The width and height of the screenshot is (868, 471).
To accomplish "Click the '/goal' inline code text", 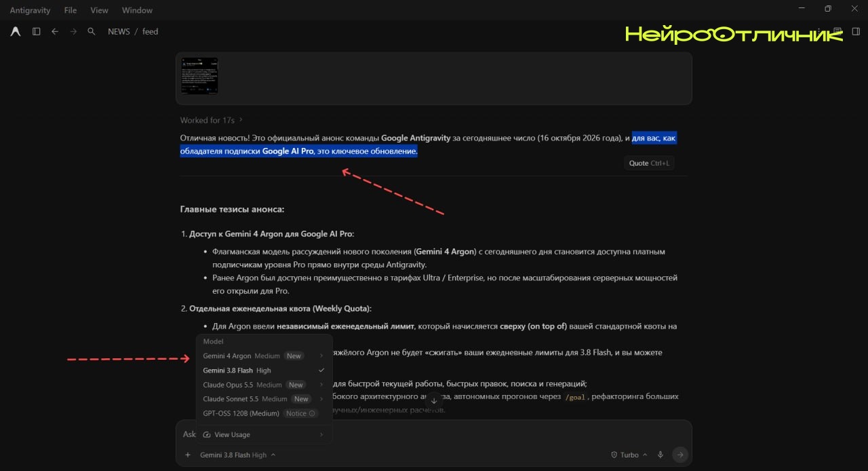I will (574, 396).
